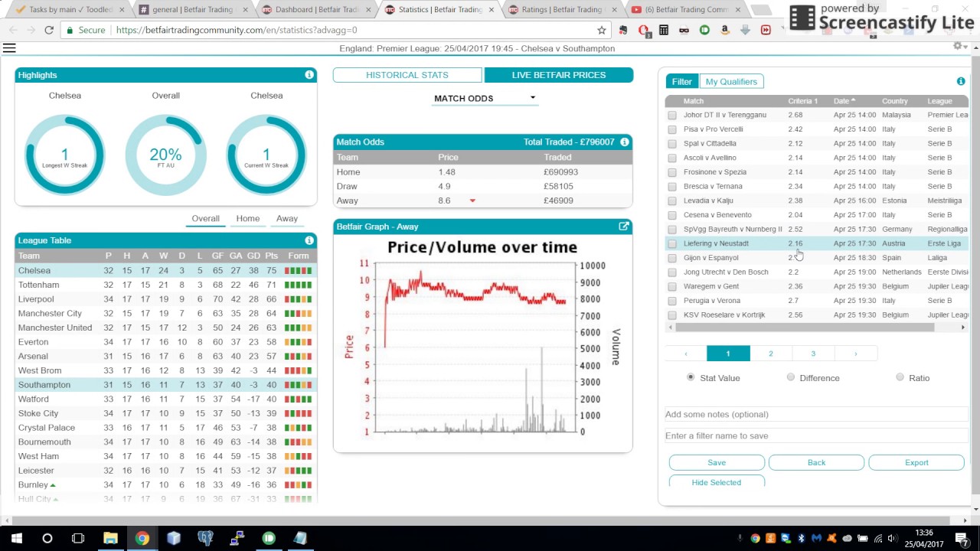The image size is (980, 551).
Task: Open the My Qualifiers tab
Action: pyautogui.click(x=731, y=82)
